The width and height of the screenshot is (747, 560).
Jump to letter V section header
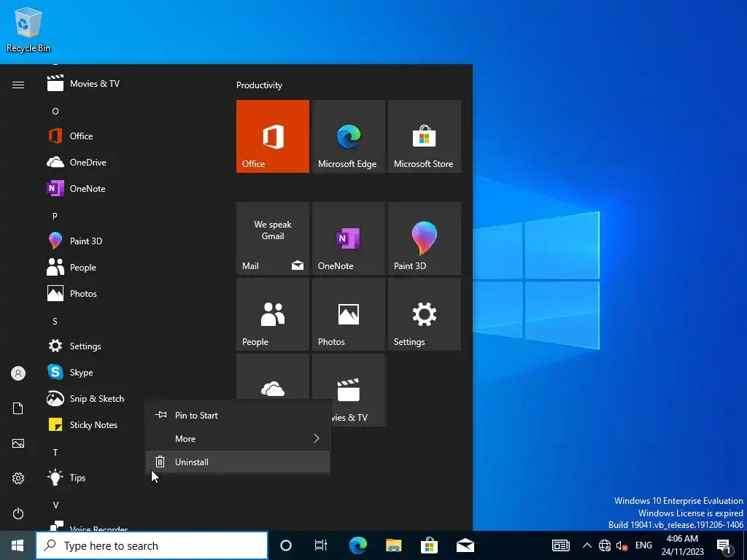pos(55,505)
